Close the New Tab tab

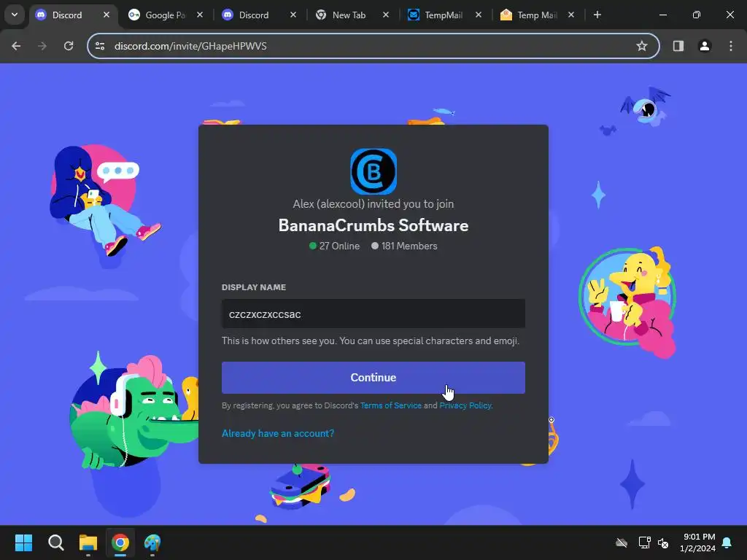[386, 15]
